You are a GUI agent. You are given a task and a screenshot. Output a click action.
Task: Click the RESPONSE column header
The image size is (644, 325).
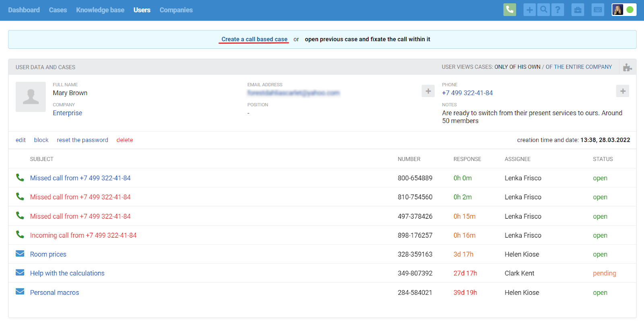[467, 159]
